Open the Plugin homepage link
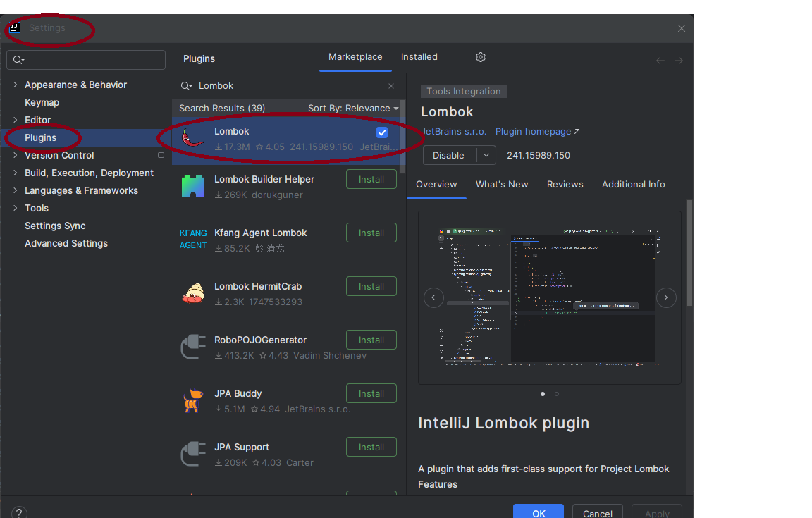The height and width of the screenshot is (518, 812). [x=537, y=132]
